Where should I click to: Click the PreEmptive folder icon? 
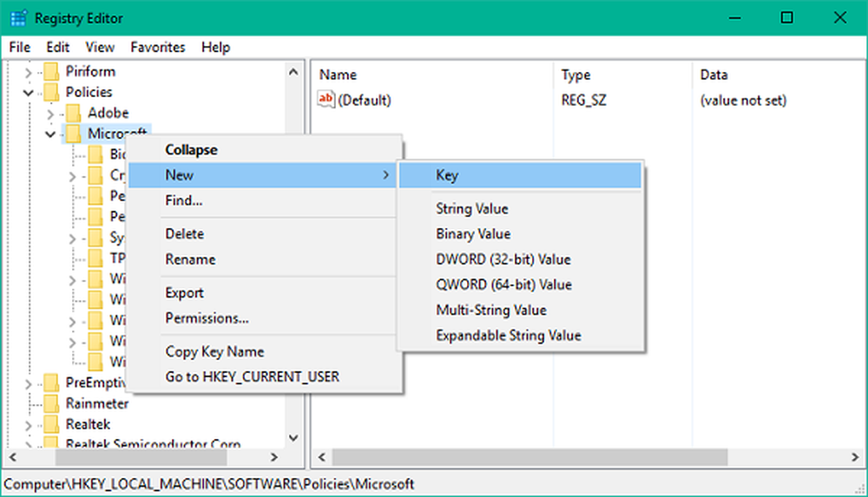51,383
